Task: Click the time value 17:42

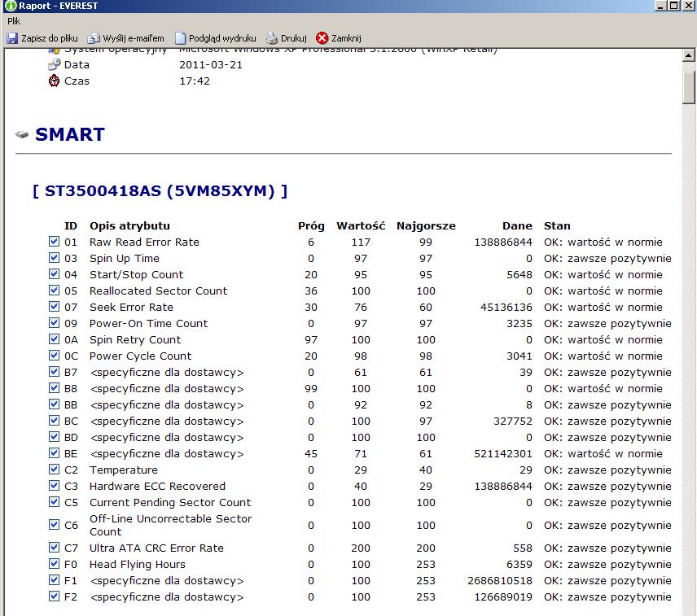Action: 195,81
